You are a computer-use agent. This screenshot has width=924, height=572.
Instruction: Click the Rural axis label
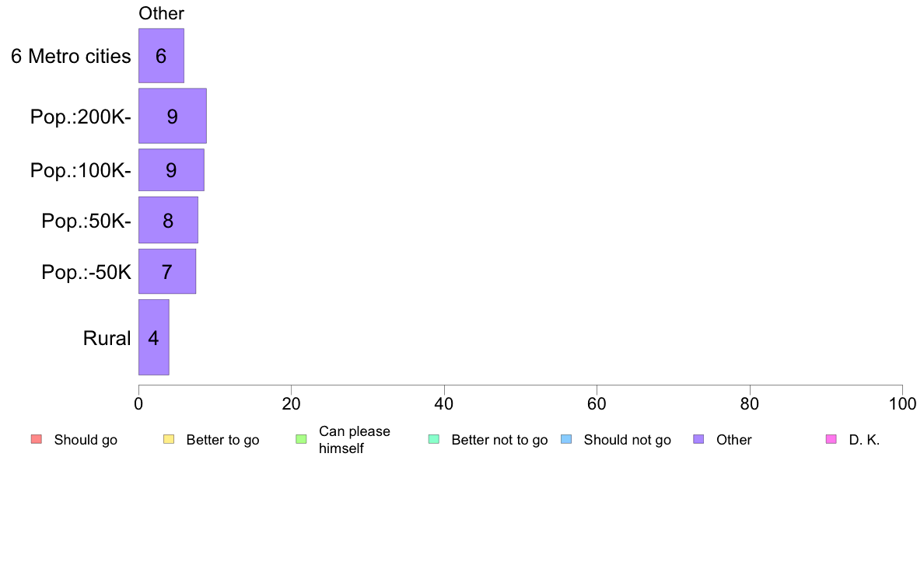tap(107, 338)
